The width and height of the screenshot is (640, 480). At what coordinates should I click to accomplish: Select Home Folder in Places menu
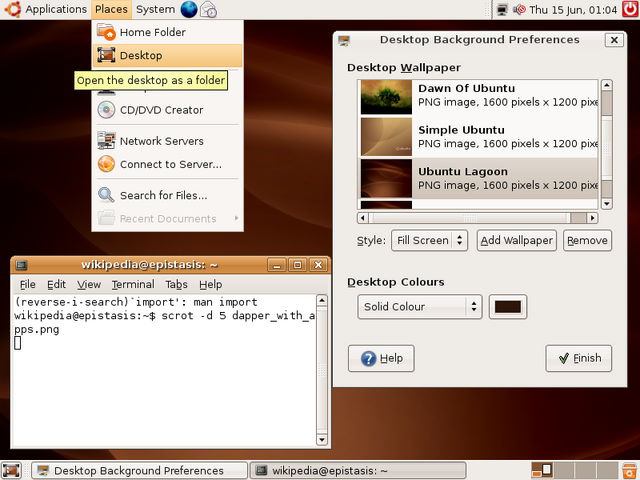167,32
